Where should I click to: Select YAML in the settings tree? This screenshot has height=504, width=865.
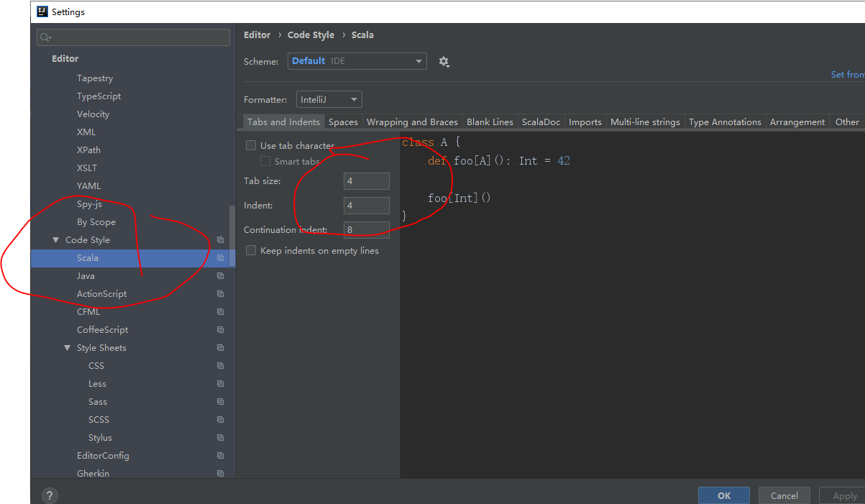[88, 186]
